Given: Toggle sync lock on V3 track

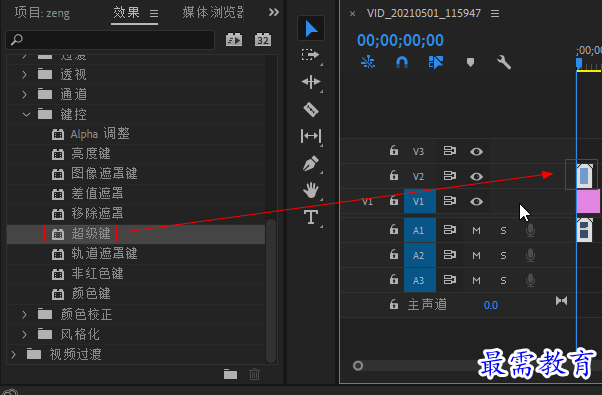Looking at the screenshot, I should (450, 151).
